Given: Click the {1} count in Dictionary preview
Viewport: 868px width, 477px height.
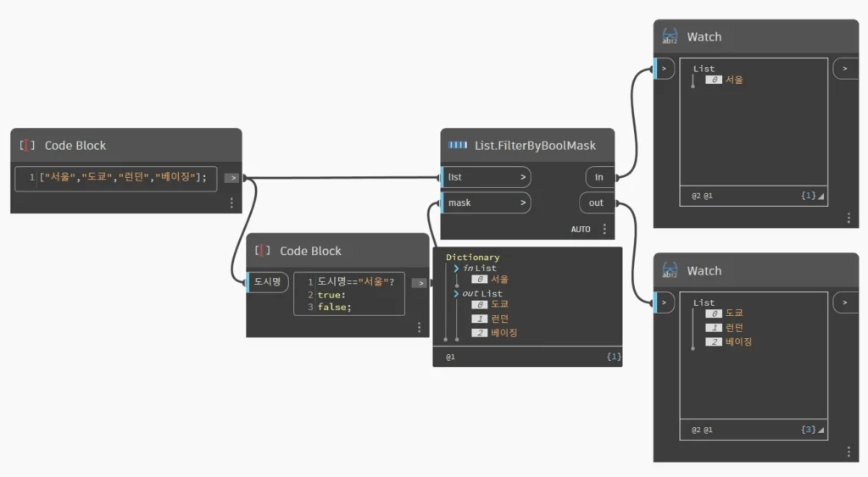Looking at the screenshot, I should point(614,357).
